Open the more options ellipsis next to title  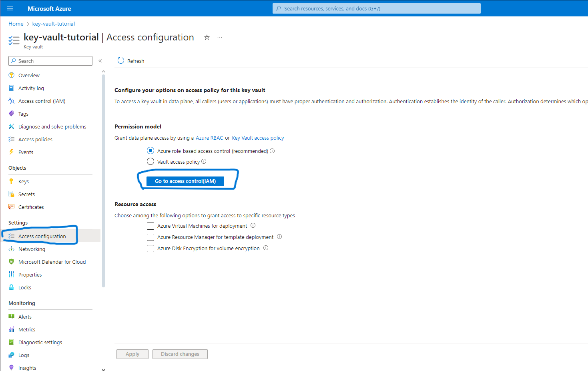click(220, 37)
